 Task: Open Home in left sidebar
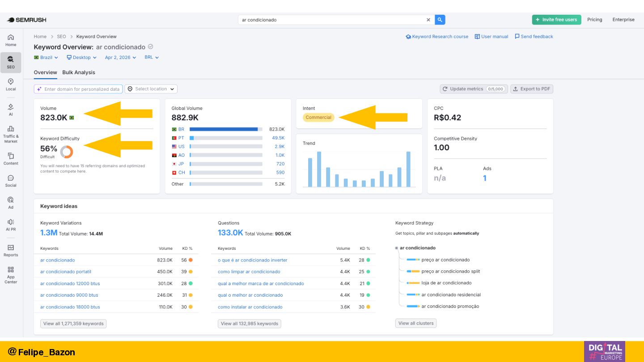[x=11, y=40]
